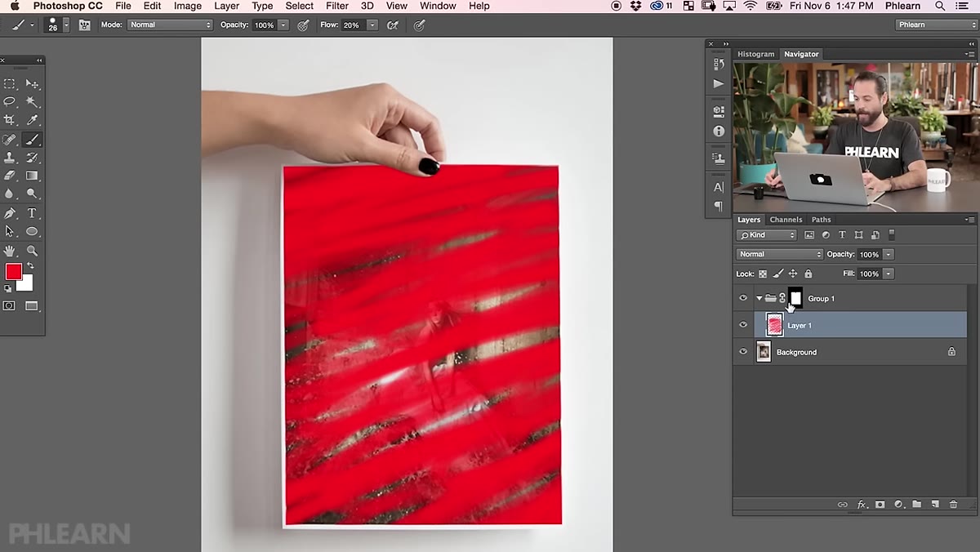Open the layer Fill dropdown arrow
This screenshot has width=980, height=552.
[x=889, y=274]
